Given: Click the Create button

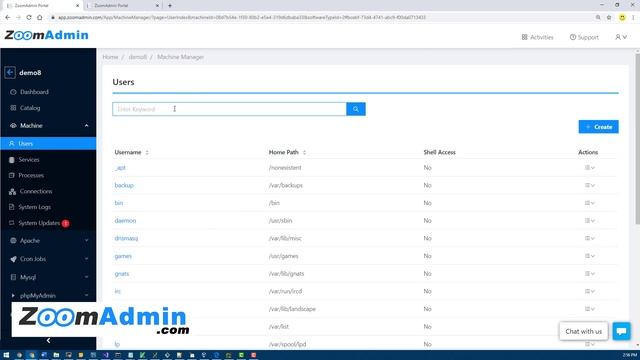Looking at the screenshot, I should [598, 127].
